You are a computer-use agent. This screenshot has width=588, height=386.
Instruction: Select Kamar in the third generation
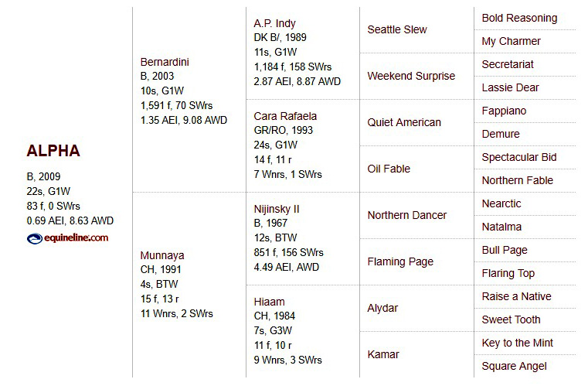[383, 354]
